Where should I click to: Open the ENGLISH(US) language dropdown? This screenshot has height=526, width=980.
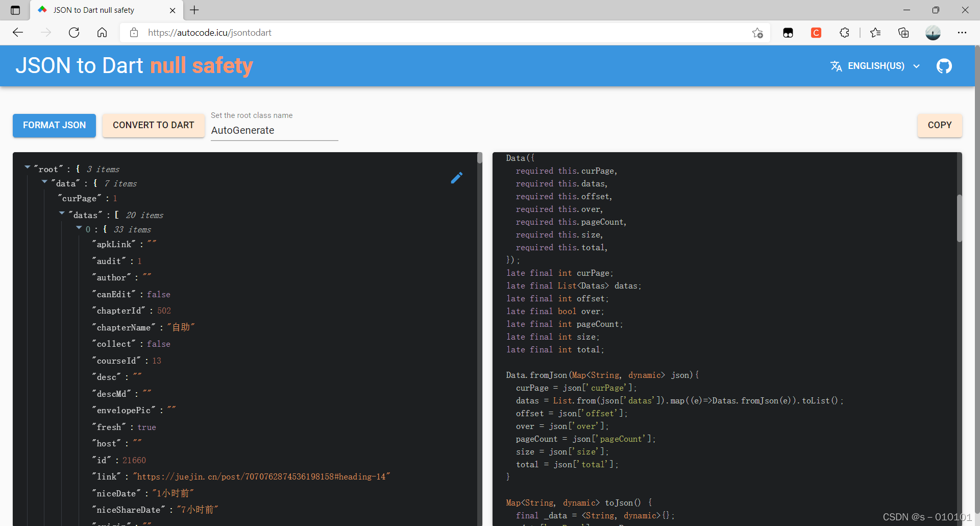(875, 66)
